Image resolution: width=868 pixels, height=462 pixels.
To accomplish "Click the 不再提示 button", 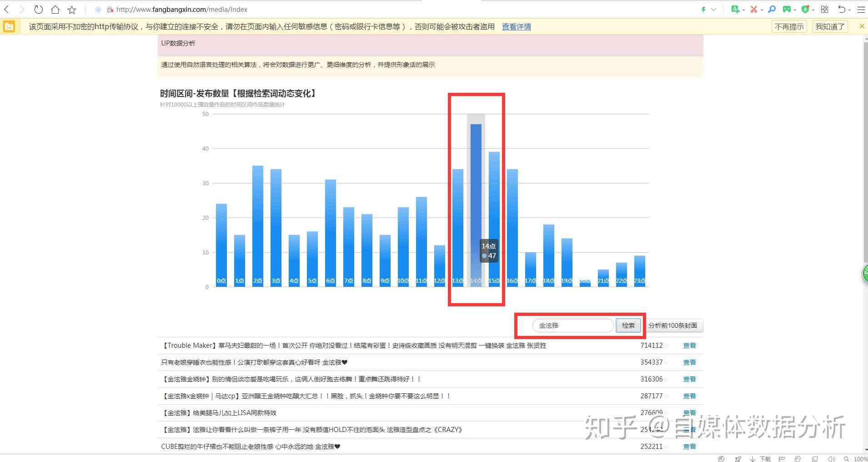I will pos(789,26).
